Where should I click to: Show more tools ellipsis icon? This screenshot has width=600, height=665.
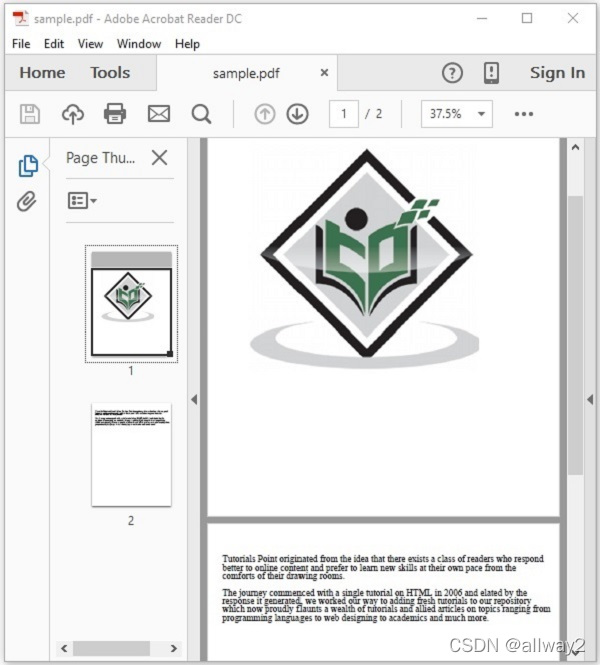524,114
